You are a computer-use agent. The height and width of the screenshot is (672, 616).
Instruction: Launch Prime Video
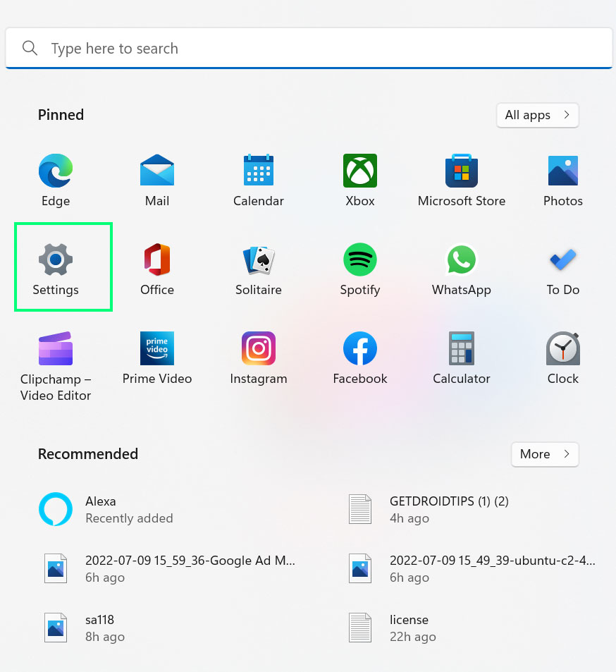[157, 358]
